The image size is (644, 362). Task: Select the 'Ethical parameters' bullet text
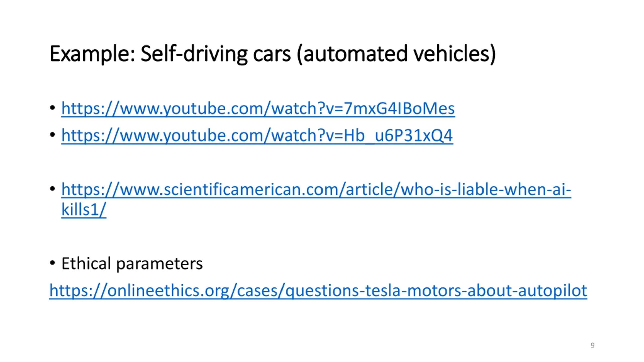[x=132, y=264]
